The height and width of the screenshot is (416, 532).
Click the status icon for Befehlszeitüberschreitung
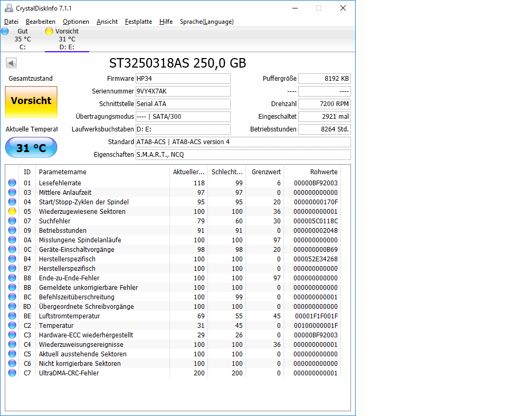coord(12,297)
